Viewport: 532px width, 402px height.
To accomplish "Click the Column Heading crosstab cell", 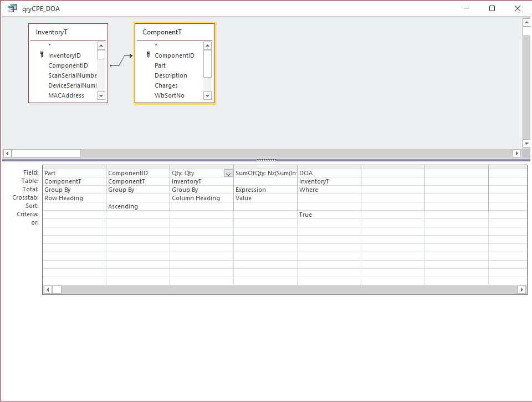I will click(202, 199).
